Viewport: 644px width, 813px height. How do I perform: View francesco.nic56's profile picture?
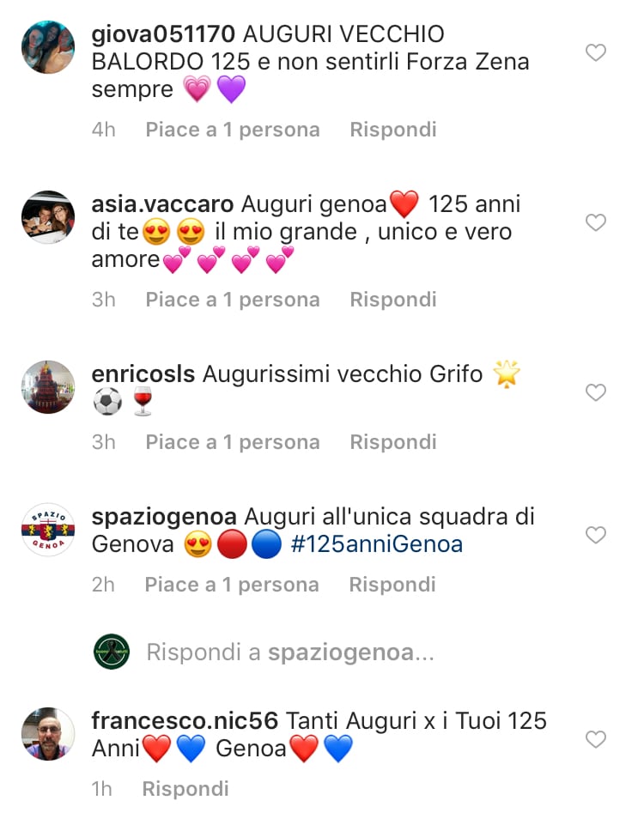tap(48, 734)
